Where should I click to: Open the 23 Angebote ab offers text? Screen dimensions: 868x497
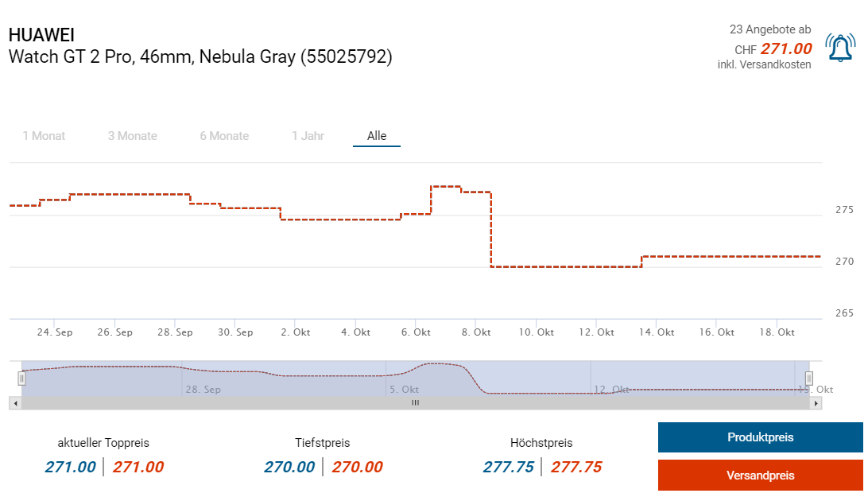pyautogui.click(x=770, y=29)
